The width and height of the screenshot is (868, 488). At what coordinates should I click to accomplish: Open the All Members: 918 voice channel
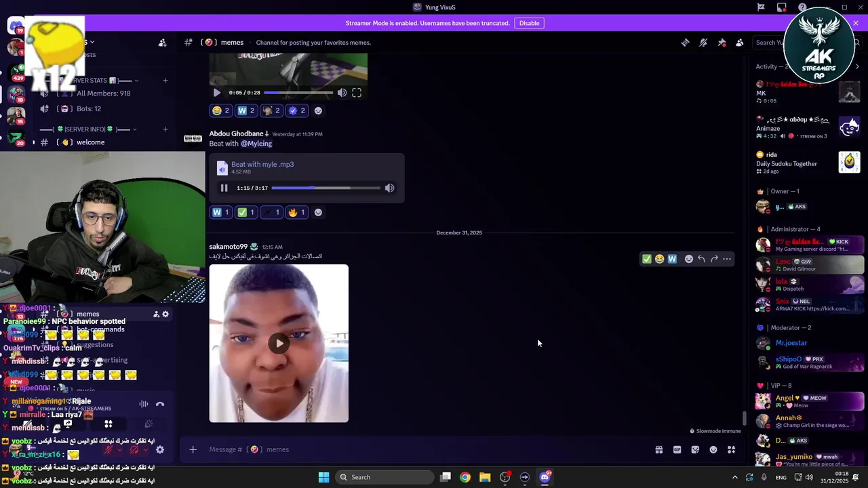[103, 94]
